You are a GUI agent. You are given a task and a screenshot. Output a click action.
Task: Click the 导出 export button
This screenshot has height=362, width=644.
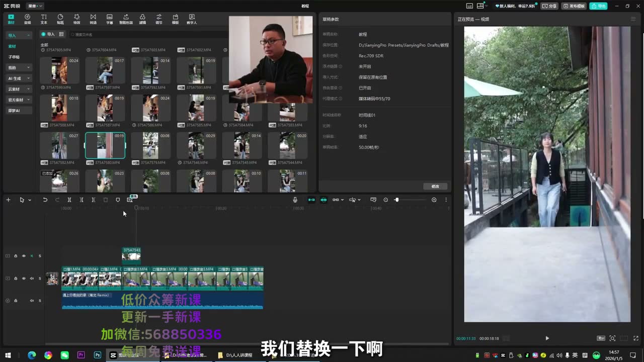click(599, 6)
